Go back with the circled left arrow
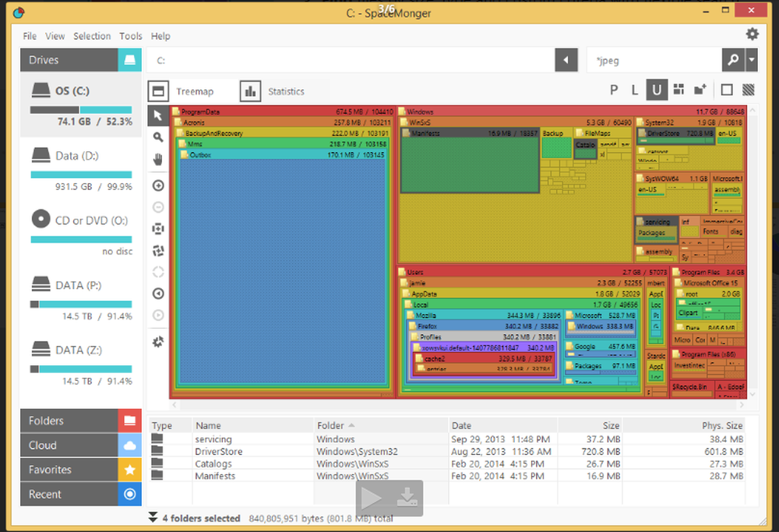779x532 pixels. (x=158, y=294)
